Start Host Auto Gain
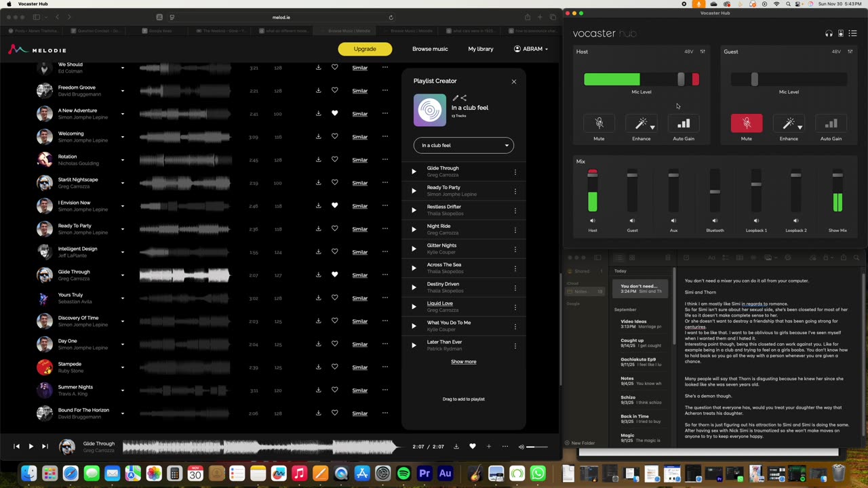This screenshot has height=488, width=868. click(x=684, y=123)
